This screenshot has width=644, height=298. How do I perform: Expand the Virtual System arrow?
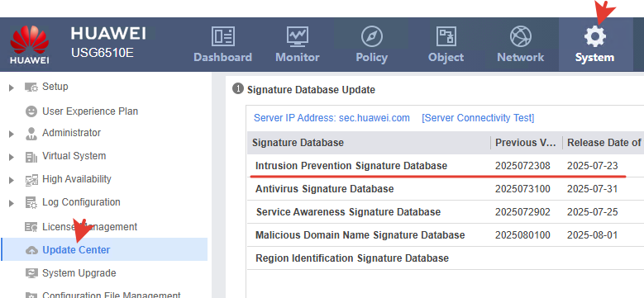(12, 157)
